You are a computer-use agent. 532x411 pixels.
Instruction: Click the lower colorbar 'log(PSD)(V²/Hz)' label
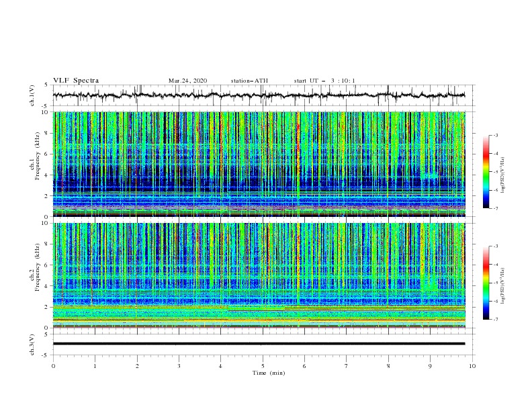[502, 286]
